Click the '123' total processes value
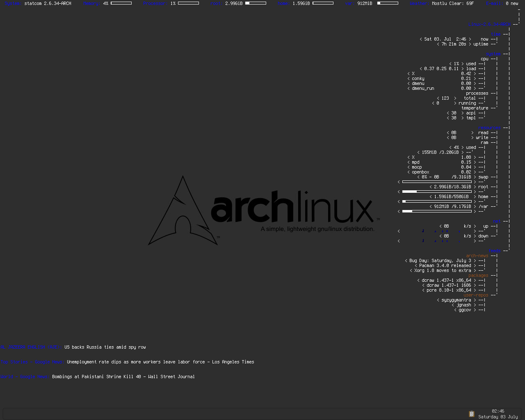 tap(445, 98)
